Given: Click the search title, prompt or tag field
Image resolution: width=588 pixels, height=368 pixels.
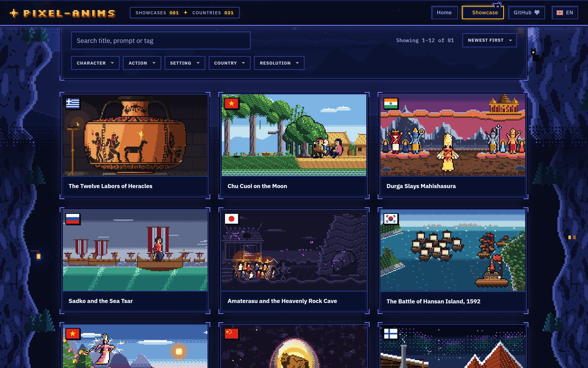Looking at the screenshot, I should click(x=161, y=41).
